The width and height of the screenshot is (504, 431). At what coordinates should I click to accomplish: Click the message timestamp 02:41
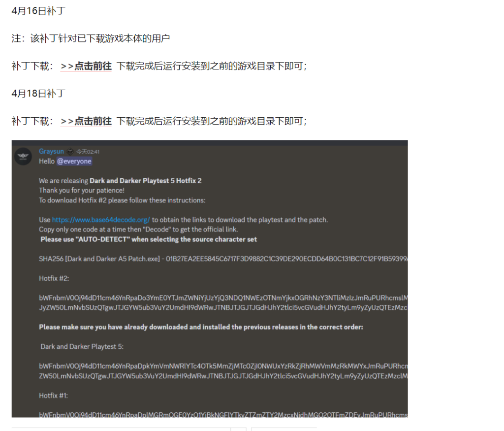88,152
